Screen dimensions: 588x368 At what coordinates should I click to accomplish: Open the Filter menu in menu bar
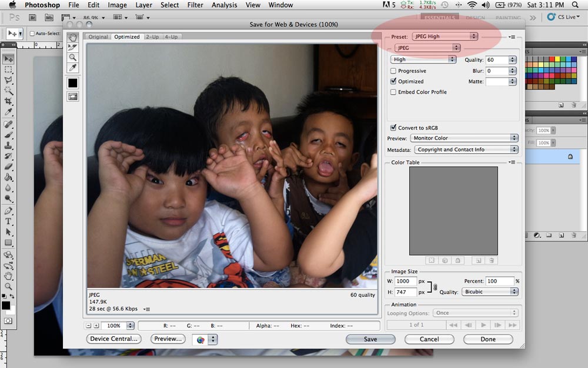195,5
